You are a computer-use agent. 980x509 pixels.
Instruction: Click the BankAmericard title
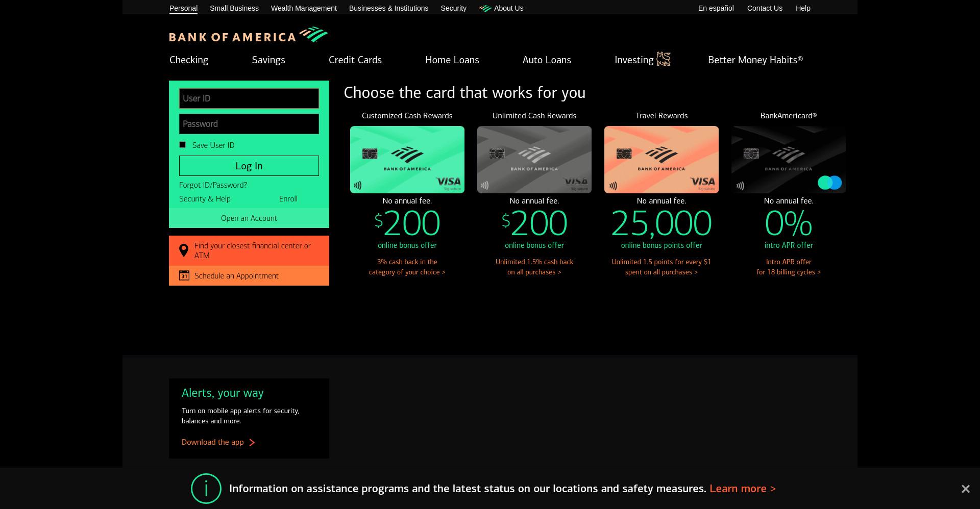789,116
